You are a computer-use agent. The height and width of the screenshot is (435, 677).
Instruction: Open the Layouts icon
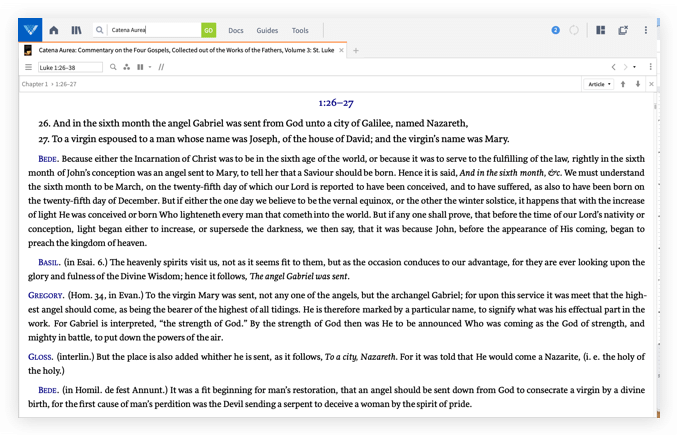point(601,30)
